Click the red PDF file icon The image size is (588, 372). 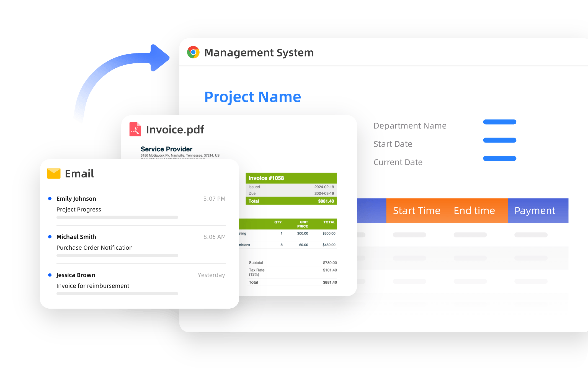[x=135, y=129]
